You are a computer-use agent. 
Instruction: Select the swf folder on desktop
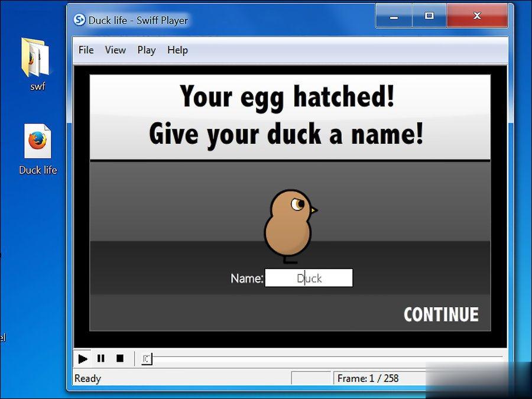37,64
